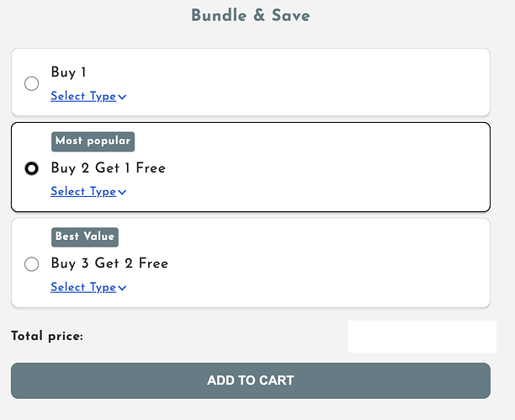
Task: Select the Buy 1 radio button
Action: pos(32,83)
